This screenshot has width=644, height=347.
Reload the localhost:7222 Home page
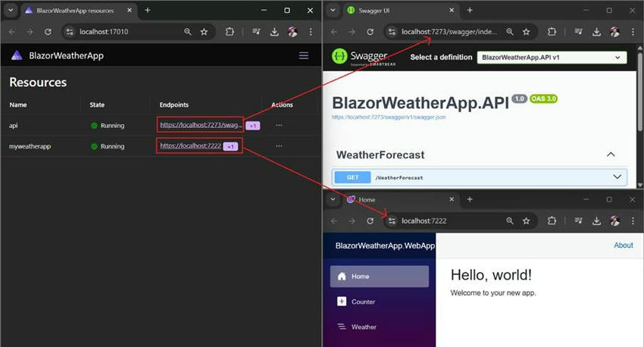click(370, 221)
